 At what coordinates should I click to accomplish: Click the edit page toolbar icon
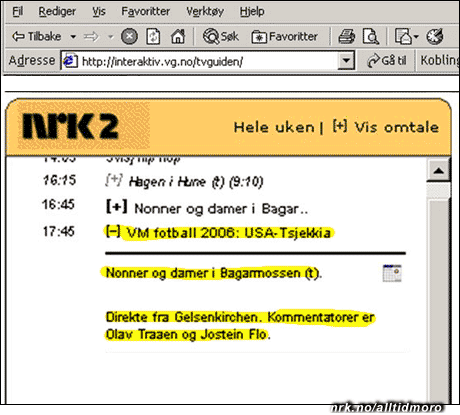pyautogui.click(x=403, y=36)
